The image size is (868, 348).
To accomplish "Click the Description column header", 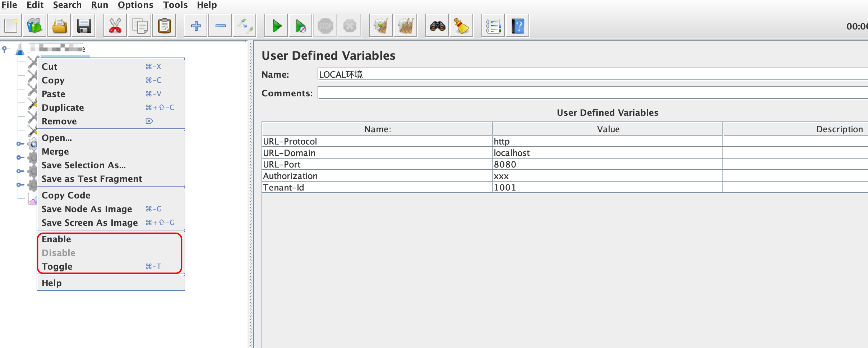I will pos(796,129).
